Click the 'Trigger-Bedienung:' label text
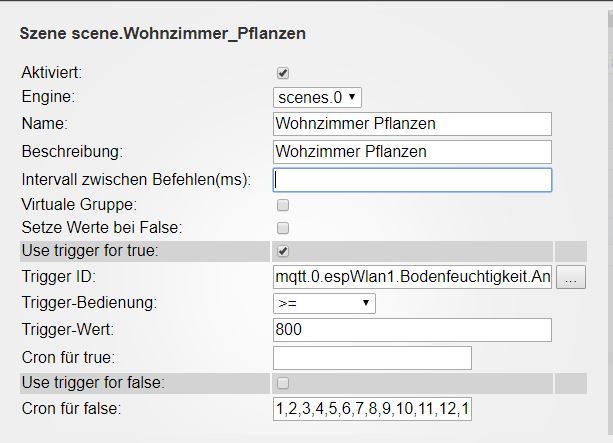The image size is (613, 443). coord(89,302)
